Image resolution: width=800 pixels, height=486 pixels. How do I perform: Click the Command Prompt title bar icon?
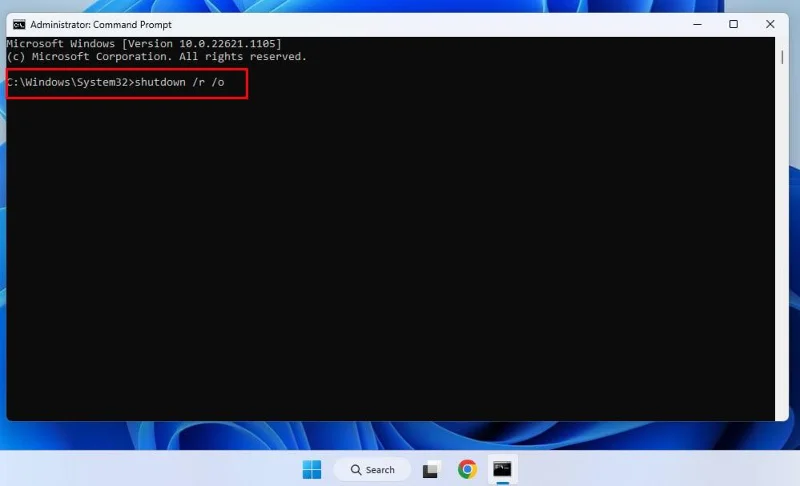tap(19, 24)
